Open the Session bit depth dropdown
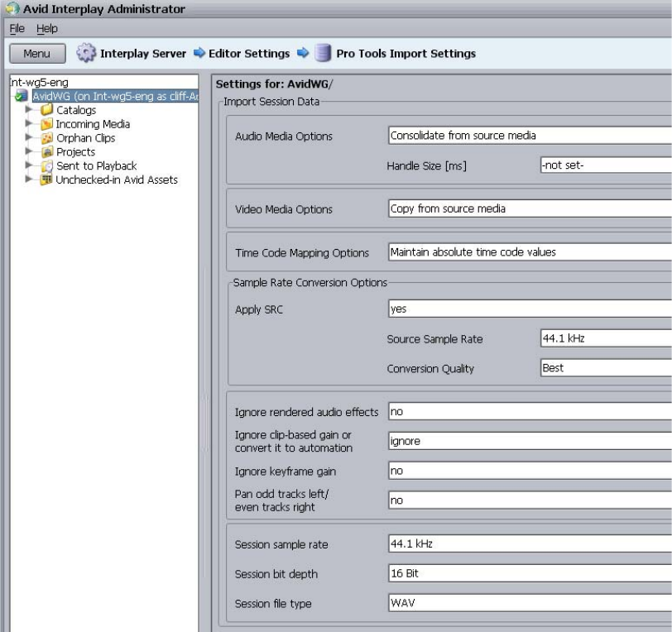The image size is (672, 632). (x=530, y=573)
